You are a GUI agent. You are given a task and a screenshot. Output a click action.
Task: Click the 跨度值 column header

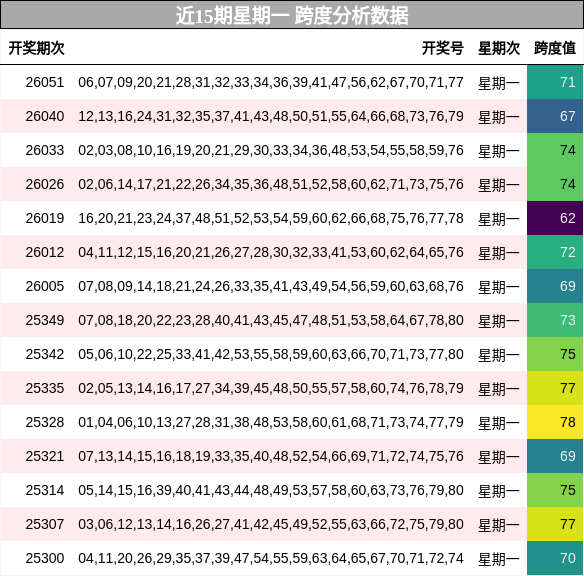coord(555,48)
